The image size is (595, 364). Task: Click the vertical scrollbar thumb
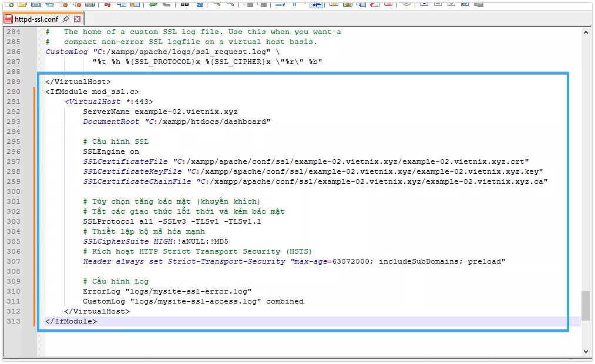(x=586, y=305)
